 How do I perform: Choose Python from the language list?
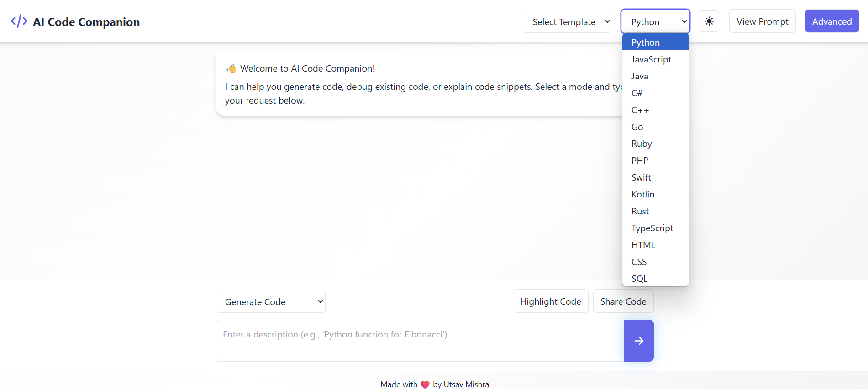pos(655,42)
